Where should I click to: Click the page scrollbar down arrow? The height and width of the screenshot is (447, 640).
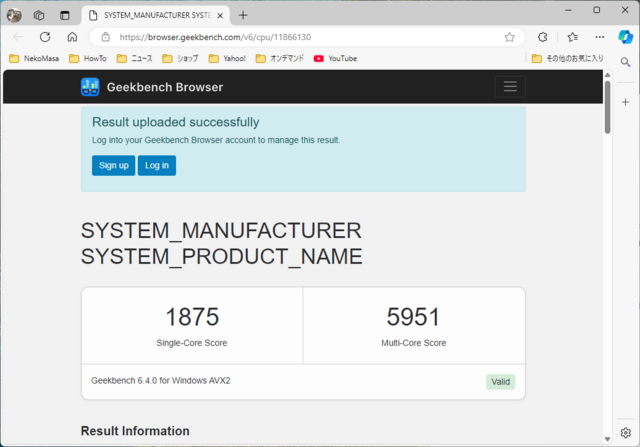(x=607, y=439)
